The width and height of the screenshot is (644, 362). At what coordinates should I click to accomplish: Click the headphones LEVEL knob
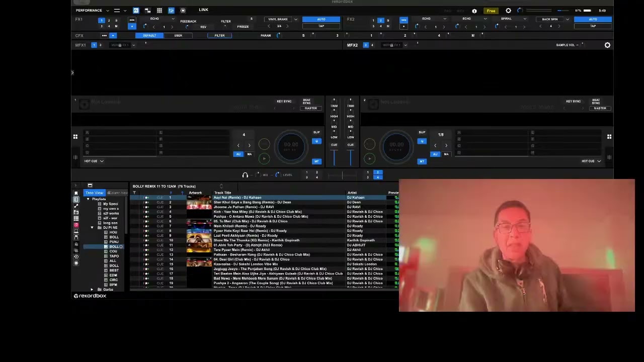coord(277,175)
